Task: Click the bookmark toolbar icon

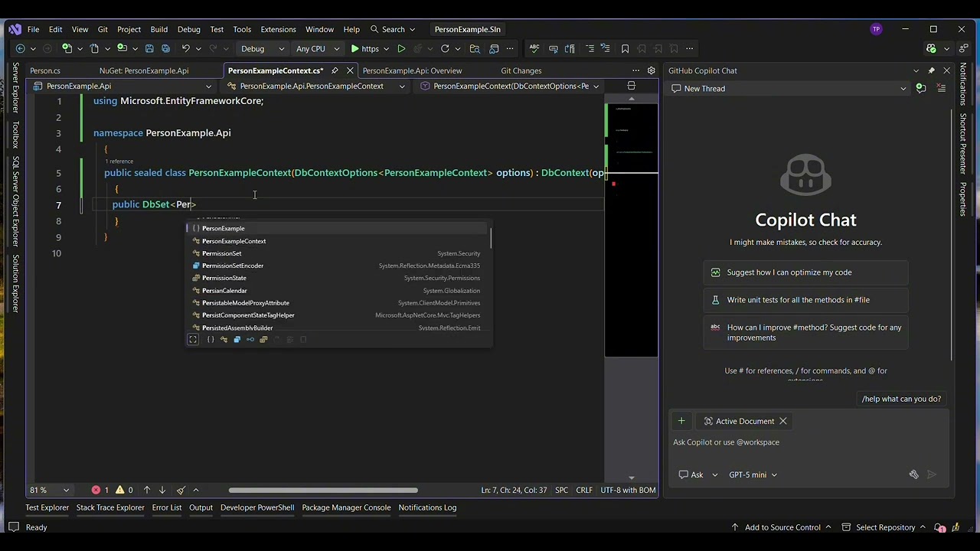Action: click(625, 48)
